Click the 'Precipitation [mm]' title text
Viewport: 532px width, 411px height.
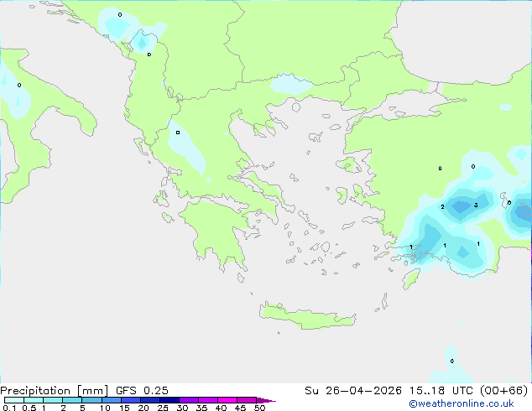[54, 391]
